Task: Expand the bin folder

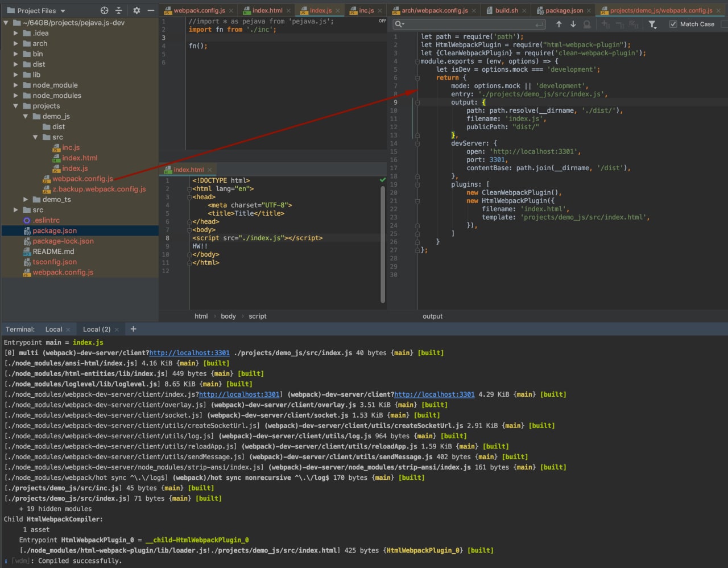Action: (x=16, y=54)
